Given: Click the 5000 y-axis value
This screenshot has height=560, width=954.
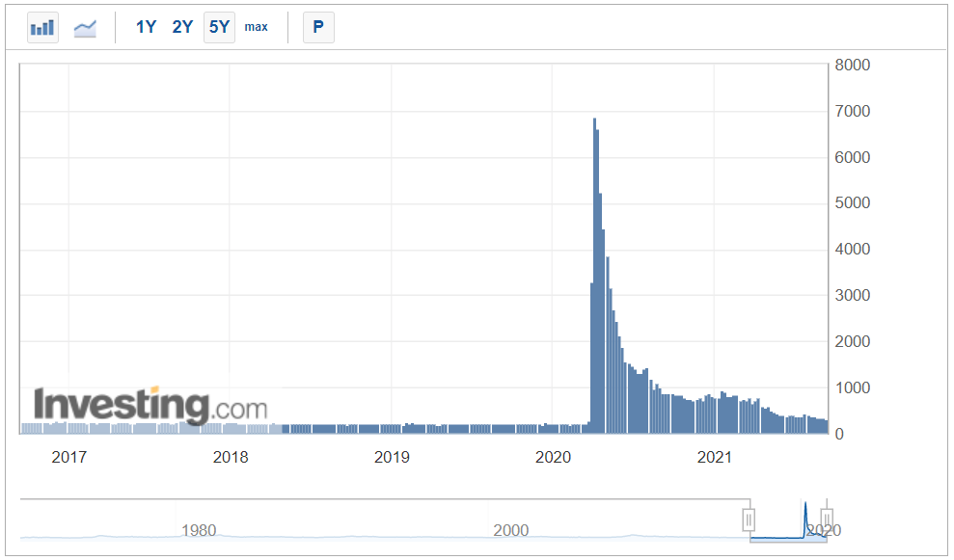Looking at the screenshot, I should pos(853,203).
